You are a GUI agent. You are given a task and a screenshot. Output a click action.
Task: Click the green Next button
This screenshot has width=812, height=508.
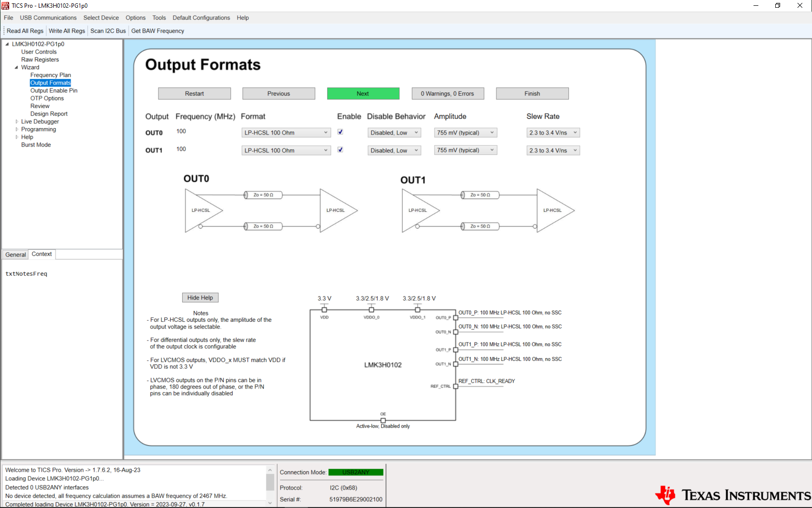click(363, 93)
